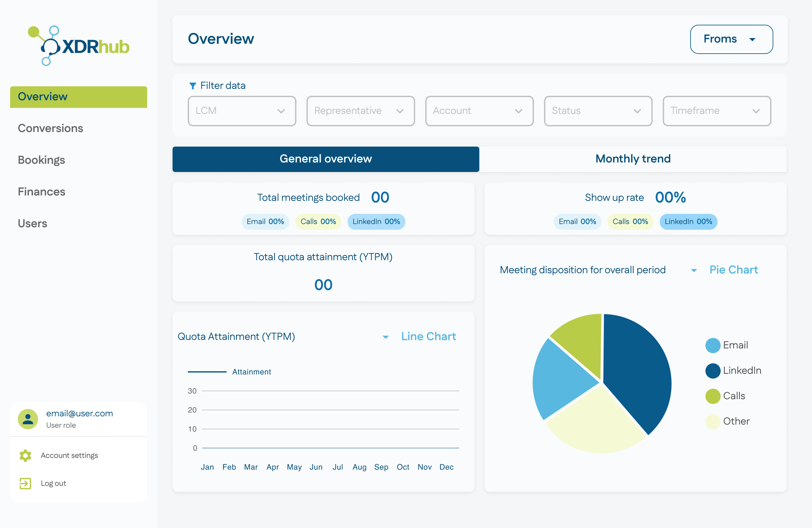Click the Other legend circle
812x528 pixels.
[713, 421]
